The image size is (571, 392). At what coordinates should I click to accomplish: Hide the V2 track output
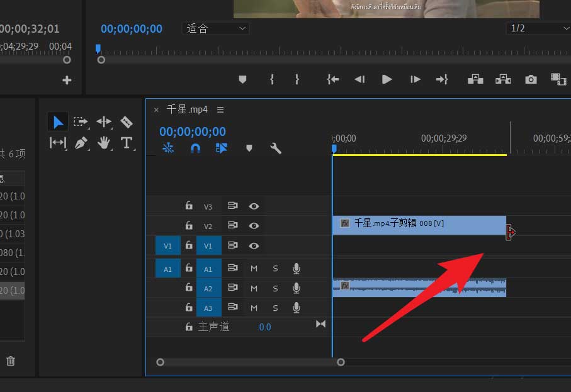coord(254,225)
